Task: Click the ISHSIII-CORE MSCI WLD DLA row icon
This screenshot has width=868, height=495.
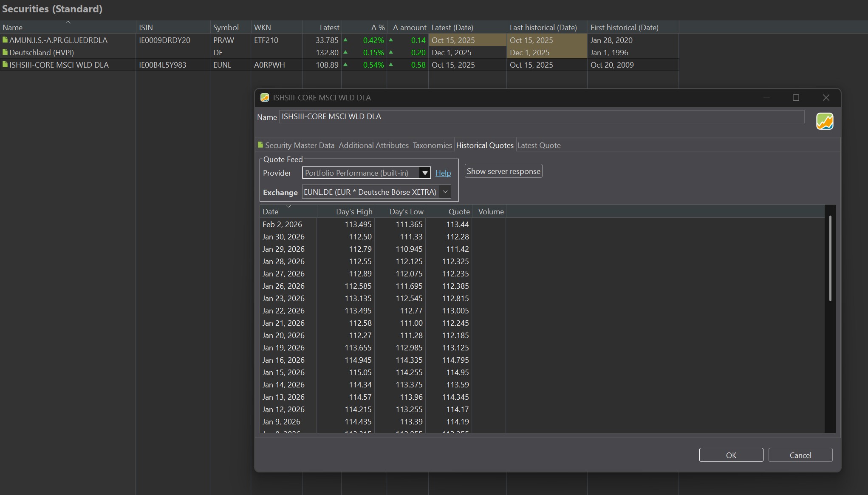Action: pyautogui.click(x=5, y=65)
